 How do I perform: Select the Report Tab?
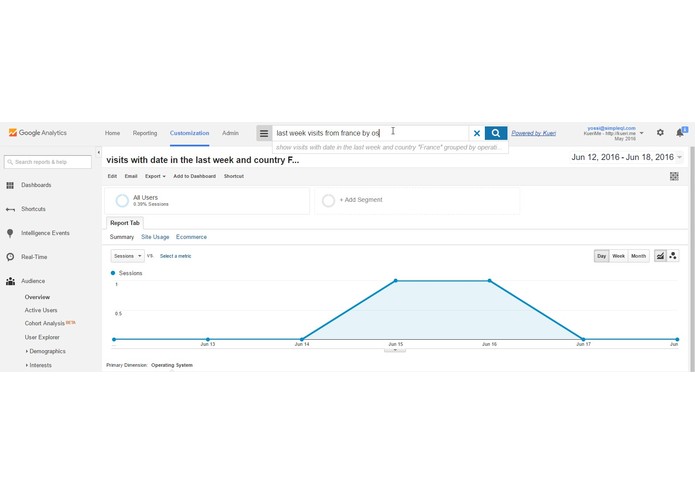[x=125, y=223]
